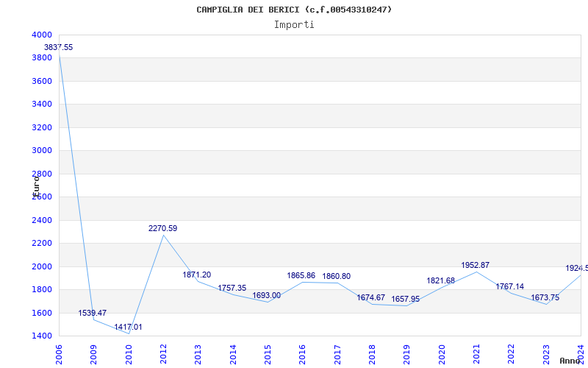The width and height of the screenshot is (588, 368).
Task: Click the 1800 y-axis tick label
Action: [42, 290]
